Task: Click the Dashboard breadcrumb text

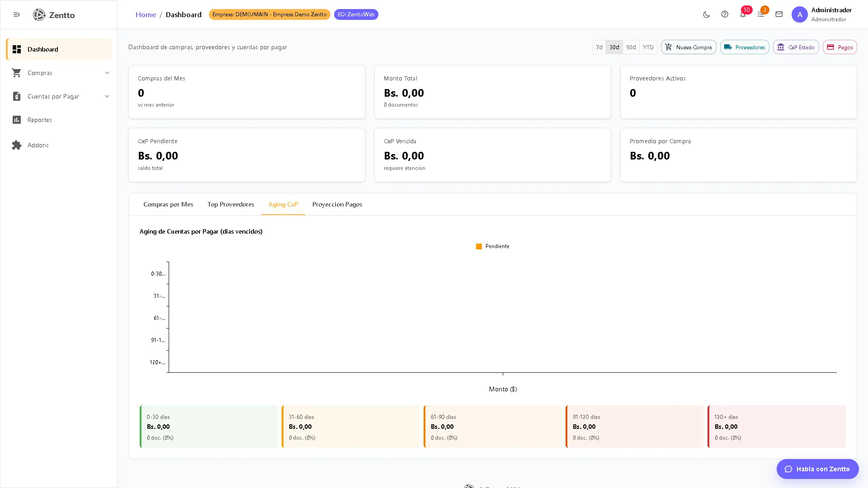Action: tap(184, 14)
